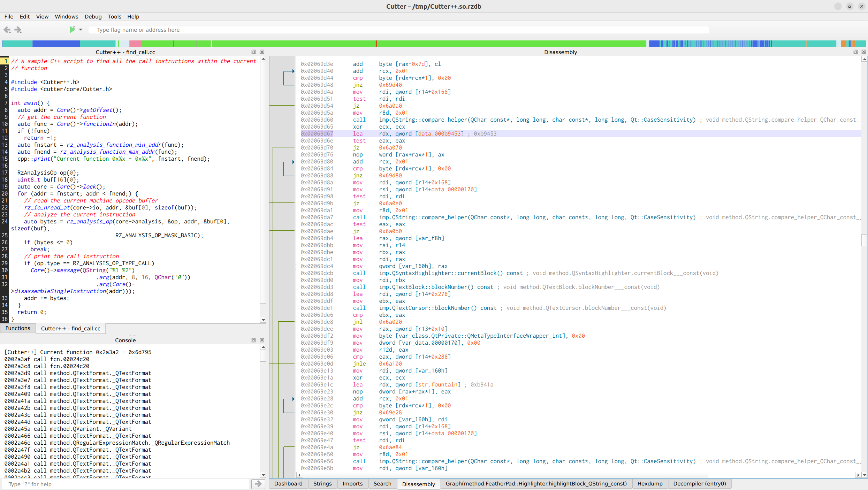This screenshot has height=490, width=868.
Task: Open the Help menu
Action: pos(133,17)
